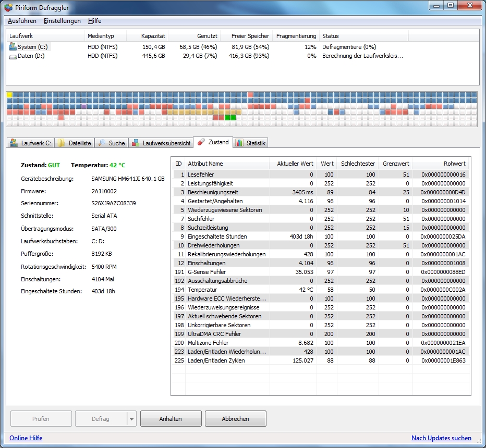
Task: Open the Ausführen menu
Action: click(x=22, y=21)
